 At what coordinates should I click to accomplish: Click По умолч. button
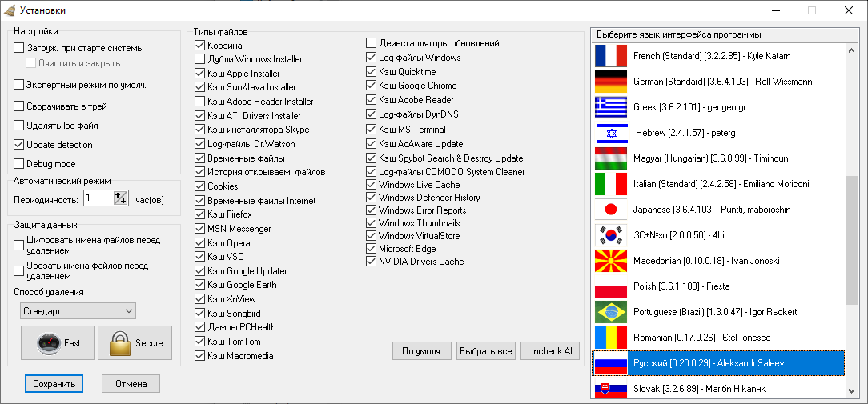coord(422,351)
